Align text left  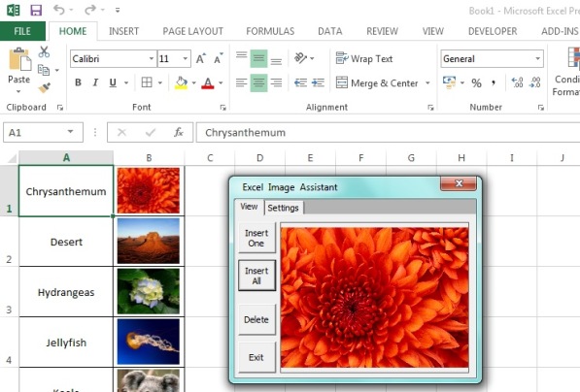(x=241, y=82)
